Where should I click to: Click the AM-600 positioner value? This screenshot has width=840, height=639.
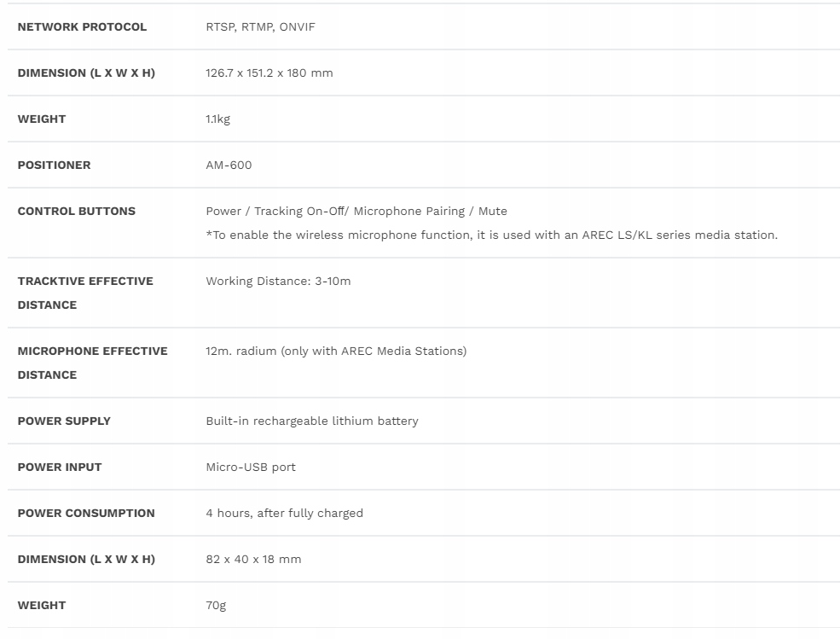click(229, 165)
